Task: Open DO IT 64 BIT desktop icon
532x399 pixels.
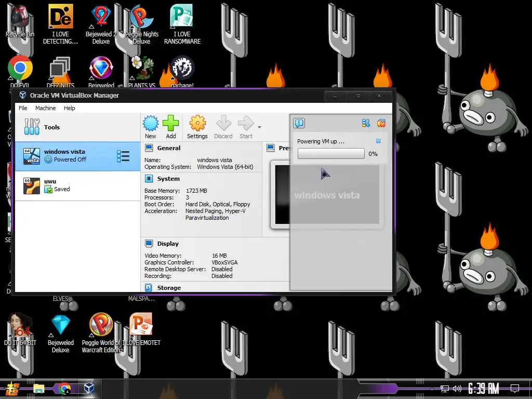Action: coord(20,329)
